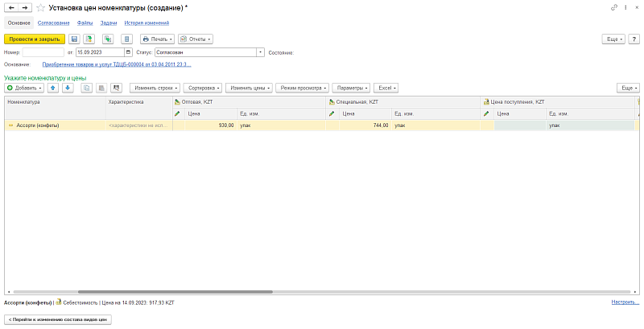Open the История изменений tab

coord(147,23)
